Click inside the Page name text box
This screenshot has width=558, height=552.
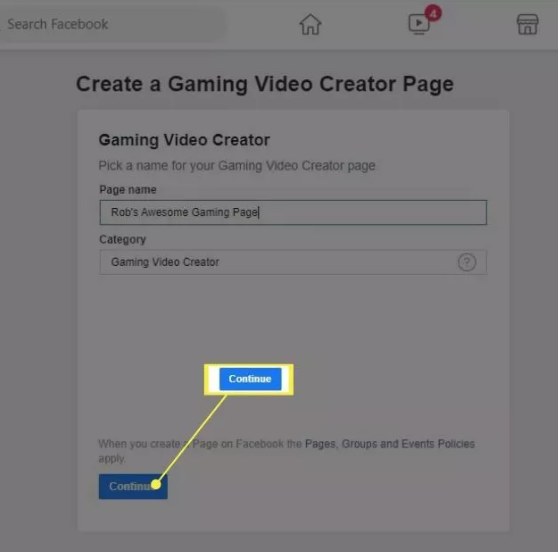(x=293, y=212)
